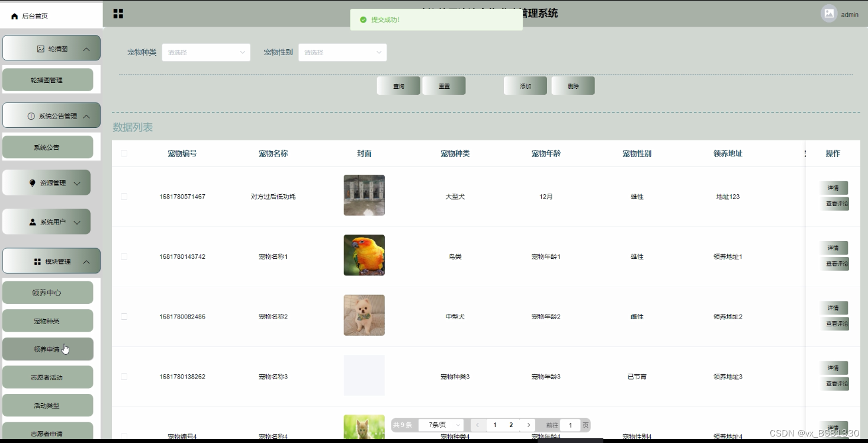The width and height of the screenshot is (868, 443).
Task: Click the 删除 delete button
Action: 573,86
